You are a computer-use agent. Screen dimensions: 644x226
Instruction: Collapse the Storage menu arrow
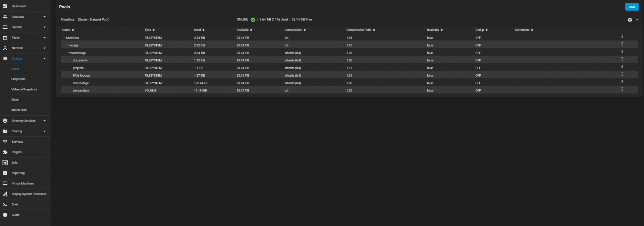click(45, 58)
